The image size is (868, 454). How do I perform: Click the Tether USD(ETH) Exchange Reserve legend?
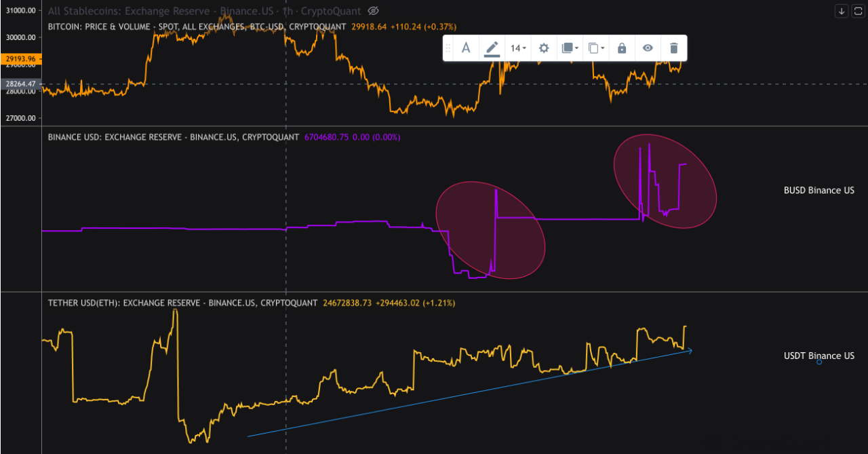[x=182, y=303]
